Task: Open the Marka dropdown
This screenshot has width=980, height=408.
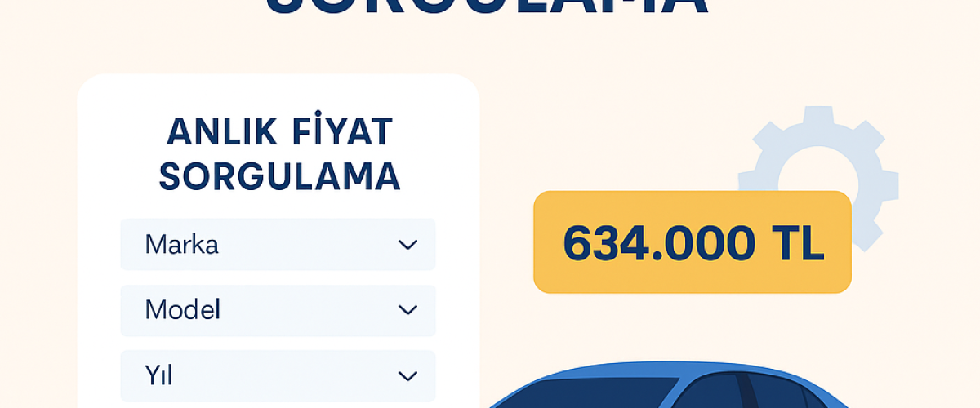Action: click(x=278, y=244)
